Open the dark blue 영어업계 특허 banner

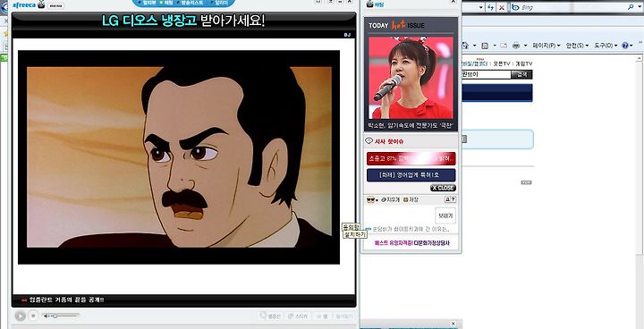pos(411,175)
